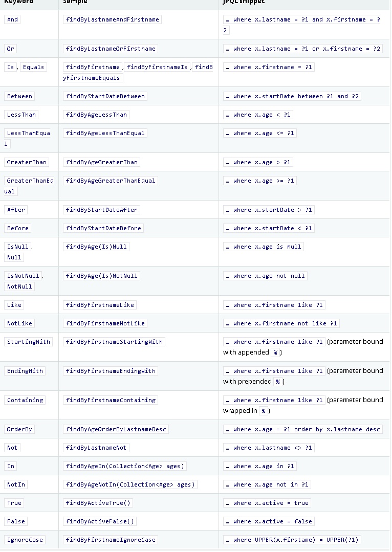Click the findByAgeGreaterThanEqual sample
Viewport: 392px width, 552px height.
[x=111, y=181]
